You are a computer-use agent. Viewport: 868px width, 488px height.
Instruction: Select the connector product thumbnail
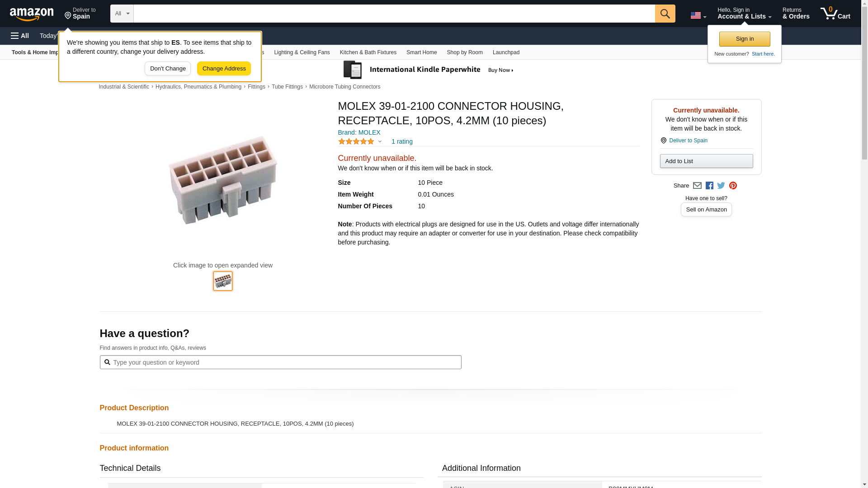tap(223, 281)
